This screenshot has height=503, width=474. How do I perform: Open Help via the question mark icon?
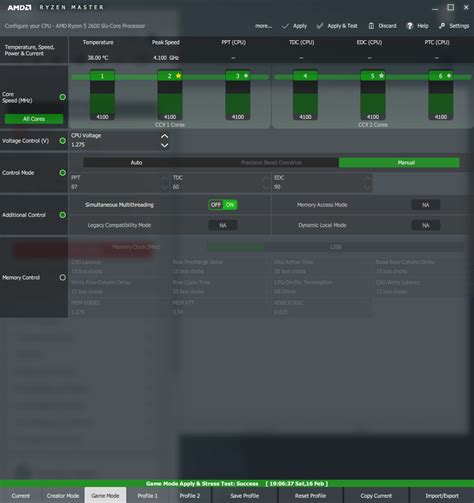(410, 26)
